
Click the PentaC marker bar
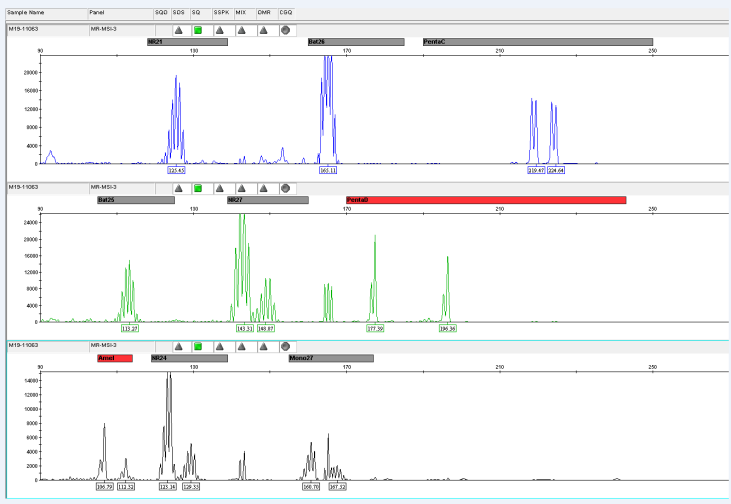537,42
